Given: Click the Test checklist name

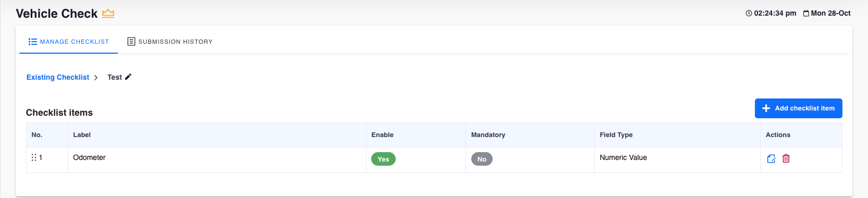Looking at the screenshot, I should pyautogui.click(x=115, y=77).
